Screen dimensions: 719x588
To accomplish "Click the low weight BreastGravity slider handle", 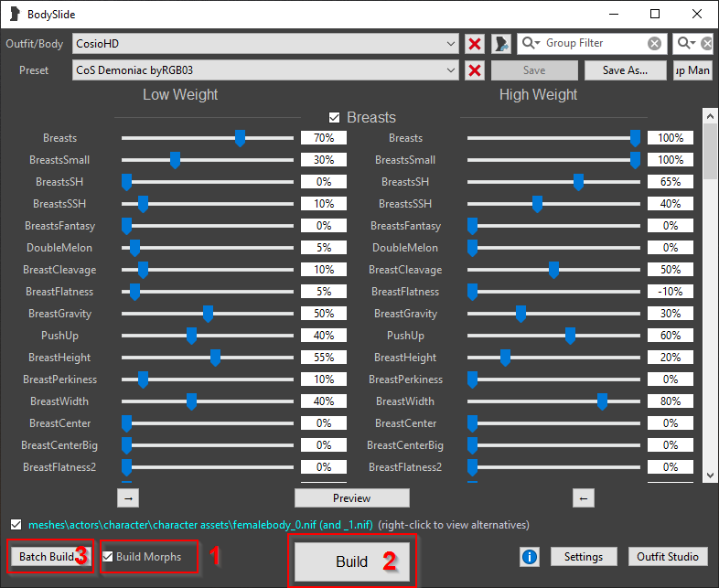I will (209, 314).
